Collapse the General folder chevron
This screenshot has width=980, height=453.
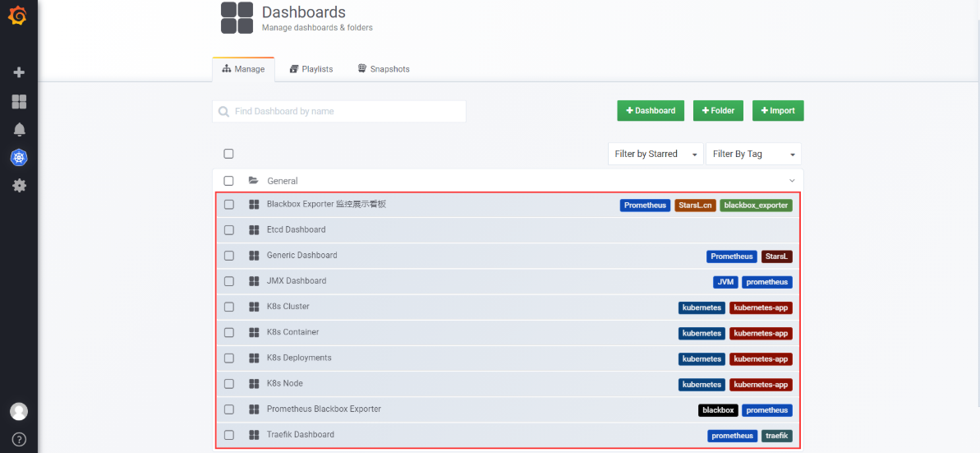(793, 181)
